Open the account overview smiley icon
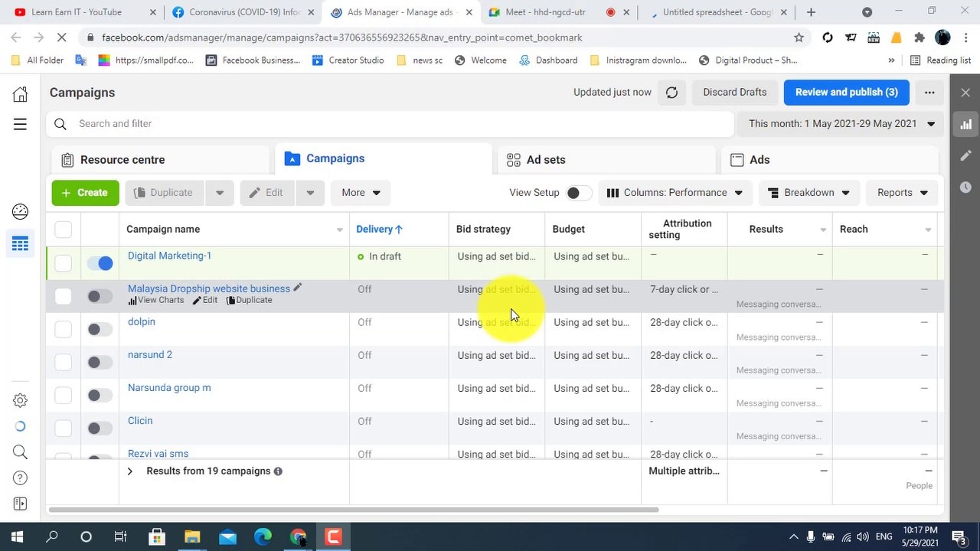Image resolution: width=980 pixels, height=551 pixels. tap(20, 212)
